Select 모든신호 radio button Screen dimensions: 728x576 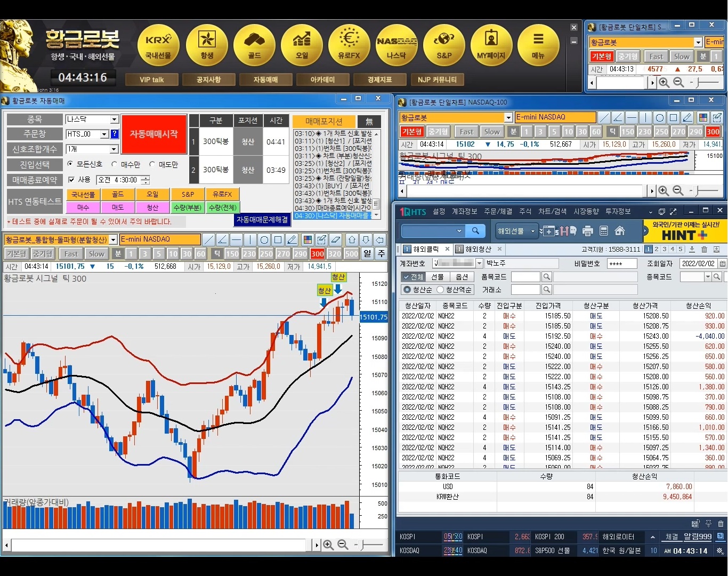click(70, 164)
